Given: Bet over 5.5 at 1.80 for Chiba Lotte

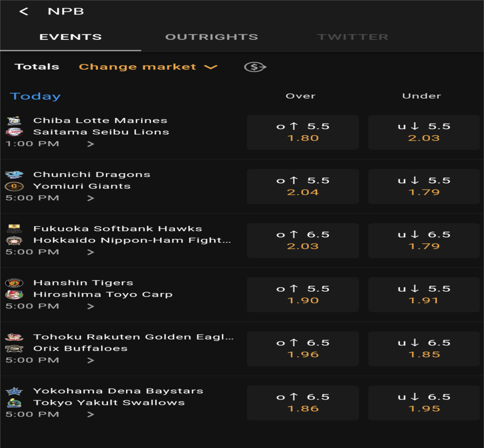Looking at the screenshot, I should 303,132.
